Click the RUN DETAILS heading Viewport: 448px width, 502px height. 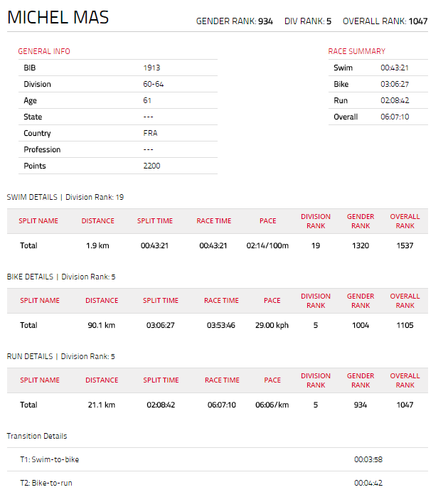[x=61, y=356]
